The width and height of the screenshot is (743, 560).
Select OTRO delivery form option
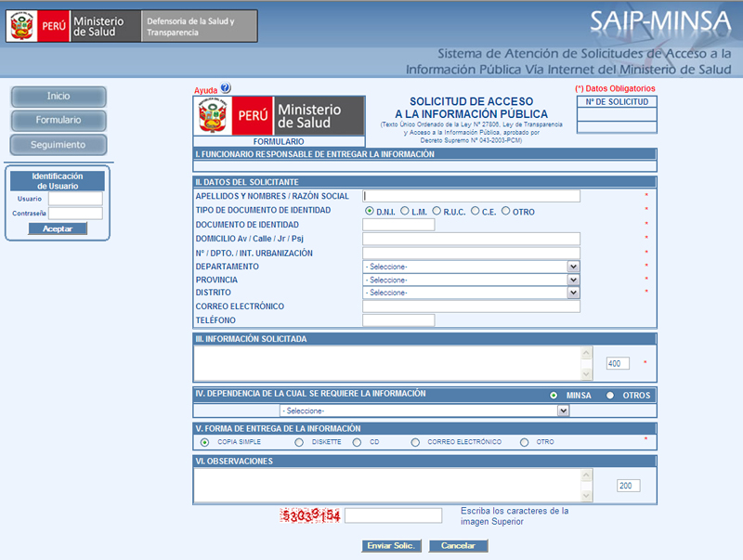point(524,442)
